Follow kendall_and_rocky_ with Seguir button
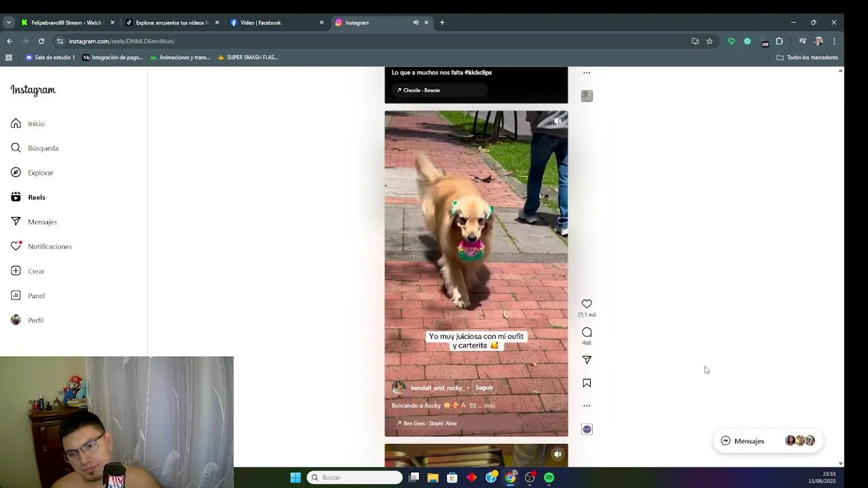Image resolution: width=868 pixels, height=488 pixels. 484,388
